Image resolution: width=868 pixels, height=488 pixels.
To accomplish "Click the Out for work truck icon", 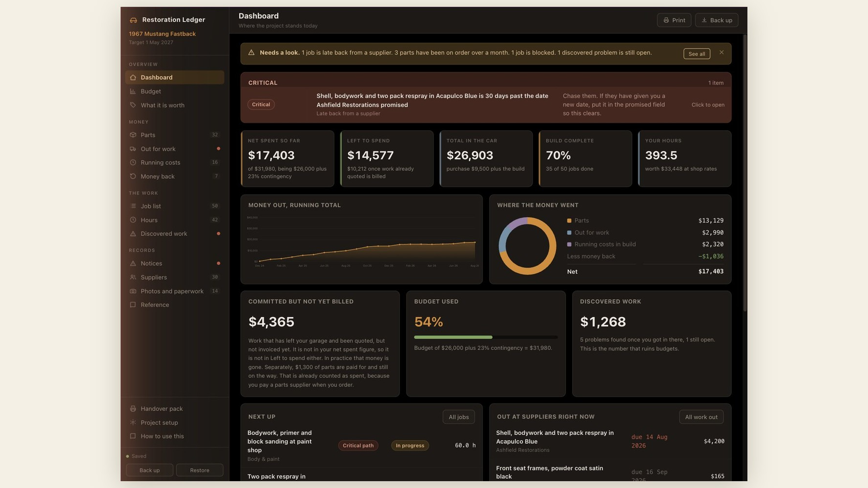I will click(x=133, y=149).
